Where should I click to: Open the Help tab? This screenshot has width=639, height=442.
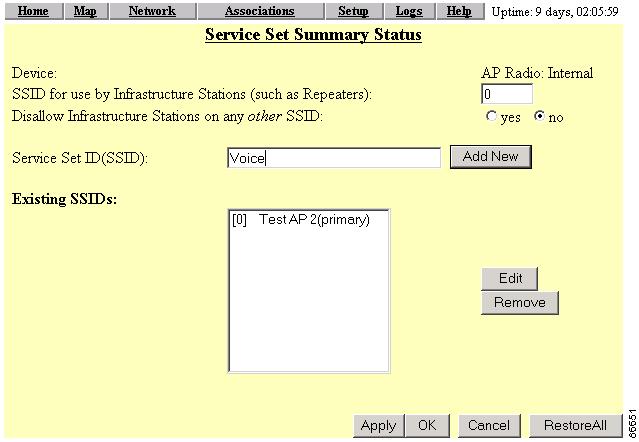tap(459, 11)
